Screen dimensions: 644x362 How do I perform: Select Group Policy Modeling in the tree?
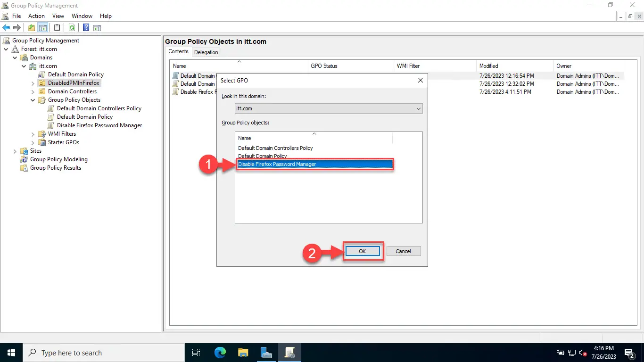point(59,159)
